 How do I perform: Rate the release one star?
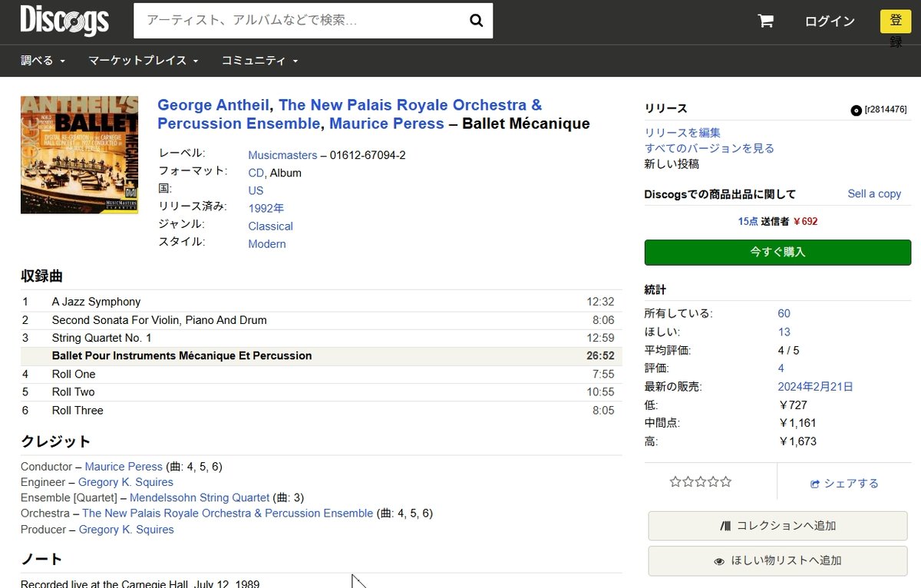coord(675,482)
